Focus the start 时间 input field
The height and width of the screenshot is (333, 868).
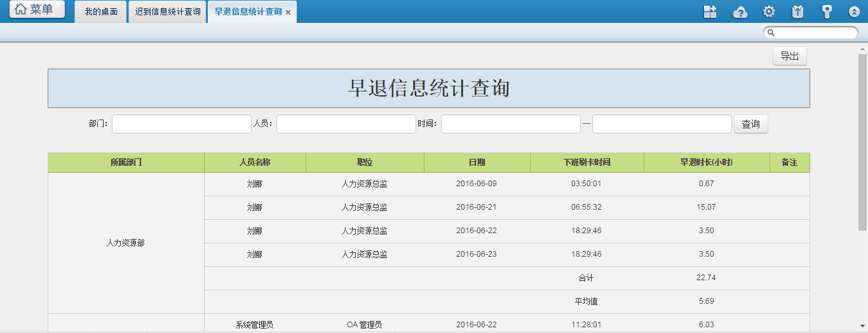click(x=511, y=124)
